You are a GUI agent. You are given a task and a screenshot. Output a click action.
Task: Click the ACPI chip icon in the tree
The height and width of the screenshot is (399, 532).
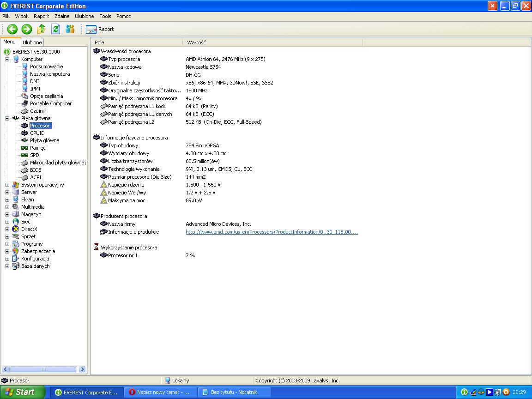[x=24, y=177]
